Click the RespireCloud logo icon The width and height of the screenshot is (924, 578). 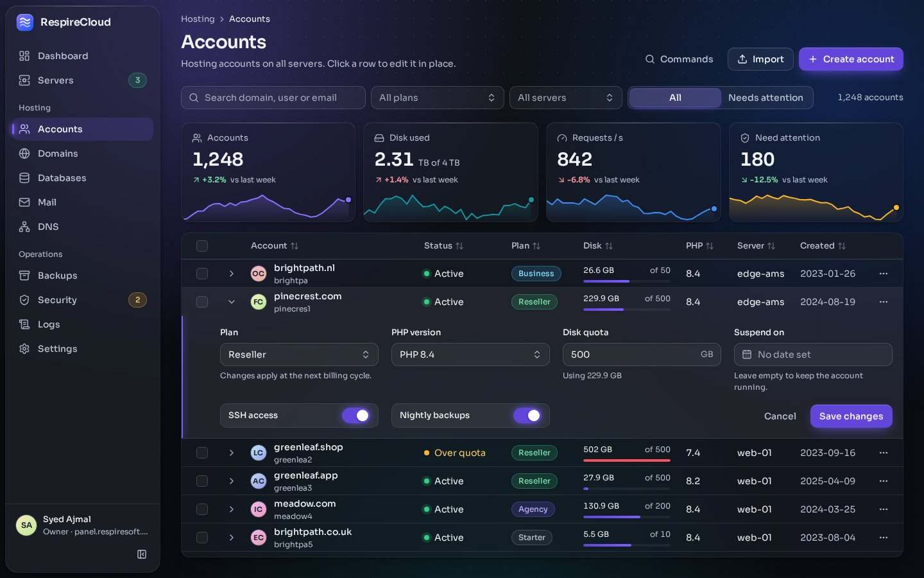(25, 22)
